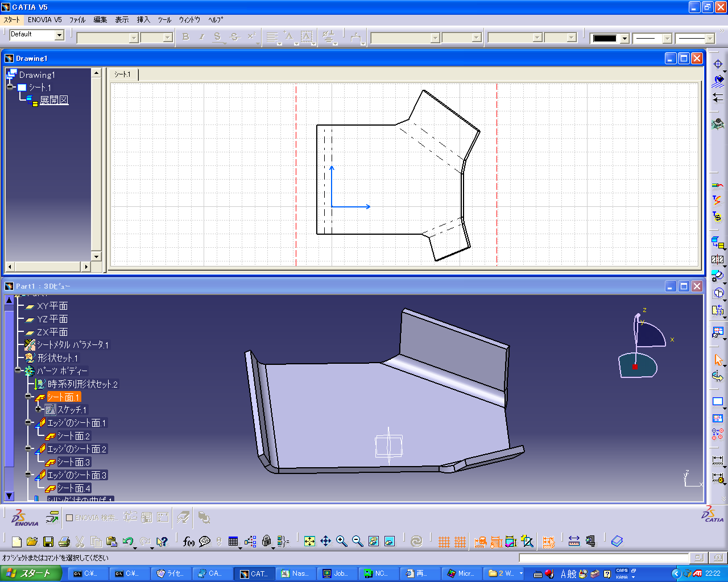This screenshot has height=582, width=728.
Task: Open the Default style dropdown
Action: pos(59,35)
